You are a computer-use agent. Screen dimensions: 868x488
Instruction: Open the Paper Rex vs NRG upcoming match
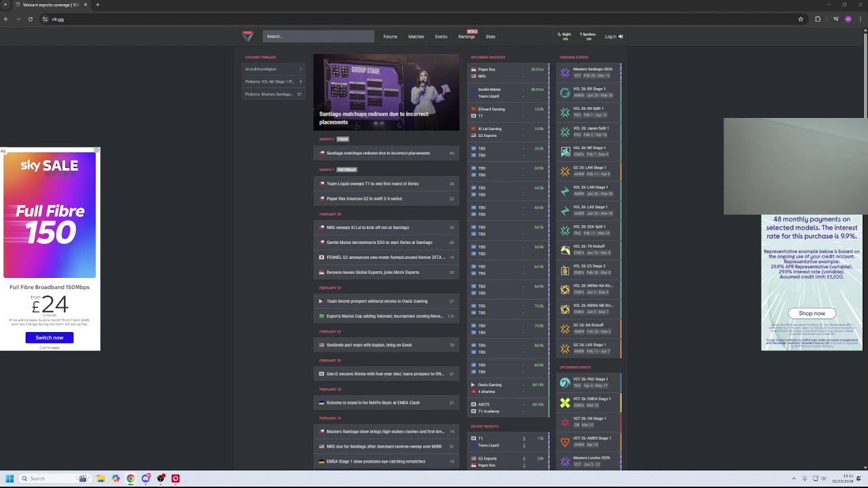click(x=509, y=73)
